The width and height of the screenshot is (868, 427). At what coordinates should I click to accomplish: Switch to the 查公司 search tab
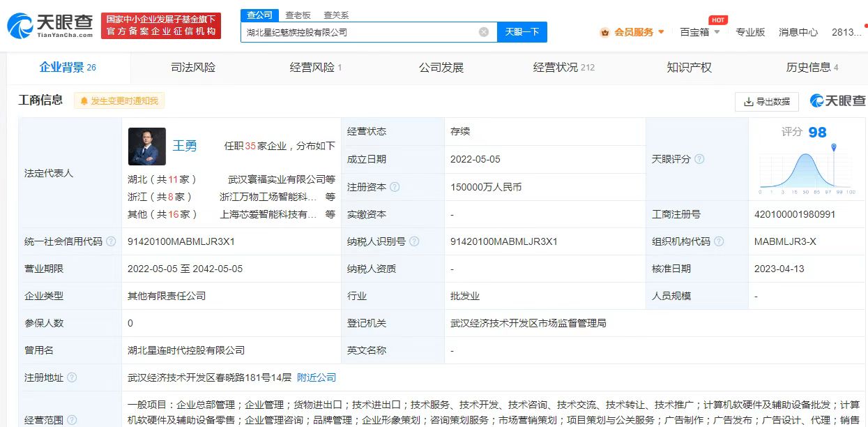click(x=259, y=15)
